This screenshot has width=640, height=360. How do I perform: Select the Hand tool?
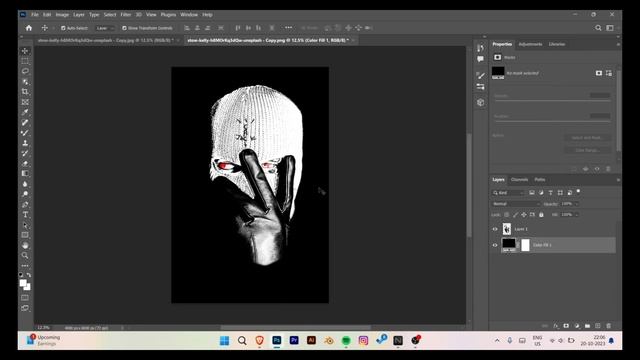(x=25, y=245)
